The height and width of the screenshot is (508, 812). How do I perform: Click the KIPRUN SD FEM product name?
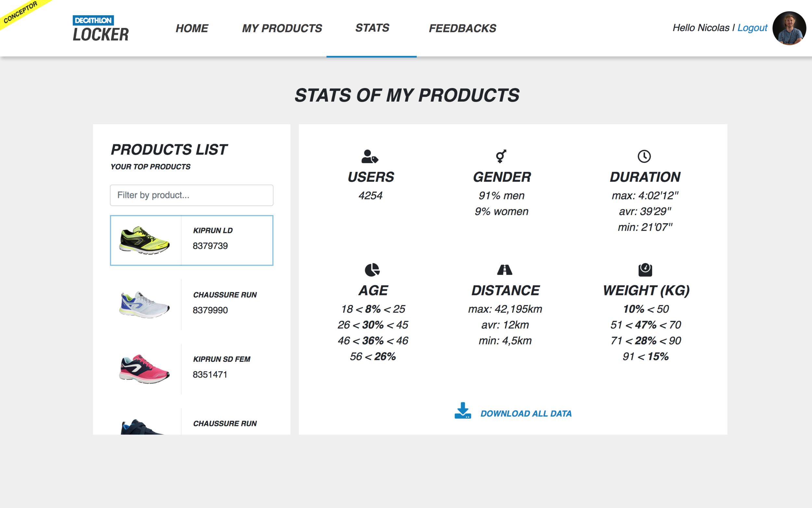pos(222,359)
